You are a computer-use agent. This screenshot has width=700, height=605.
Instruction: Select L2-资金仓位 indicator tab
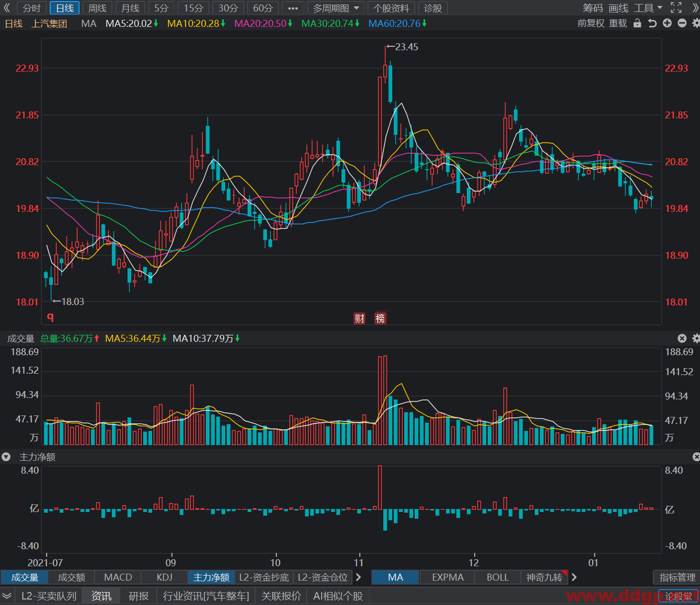click(323, 577)
